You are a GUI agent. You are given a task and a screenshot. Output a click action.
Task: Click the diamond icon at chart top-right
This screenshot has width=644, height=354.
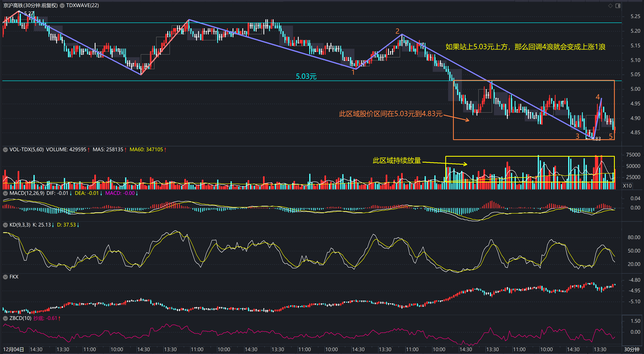click(610, 5)
